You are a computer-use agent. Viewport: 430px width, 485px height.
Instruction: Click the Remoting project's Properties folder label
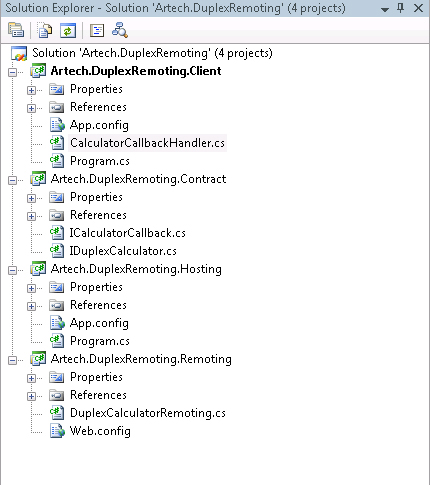[96, 377]
